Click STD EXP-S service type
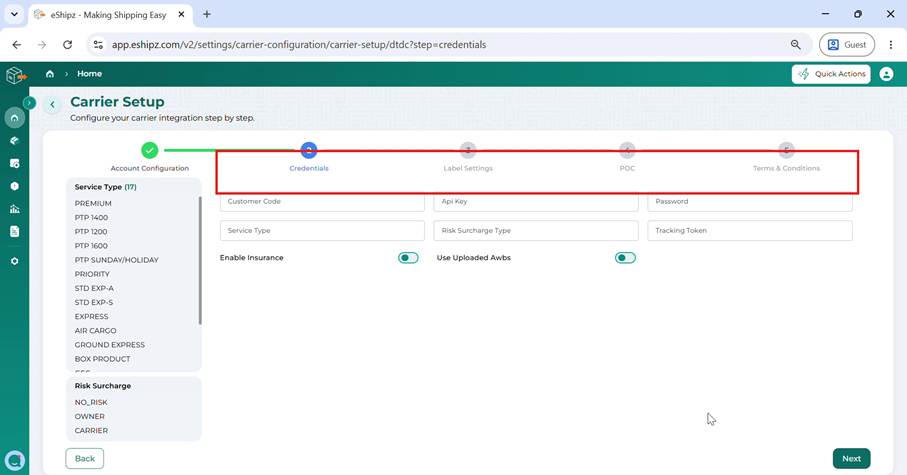Image resolution: width=907 pixels, height=475 pixels. point(94,303)
